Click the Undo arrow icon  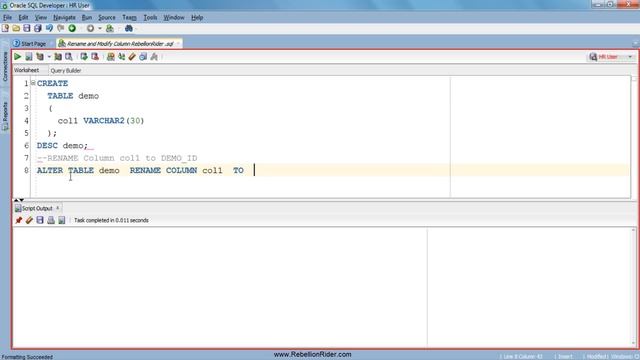(x=49, y=28)
